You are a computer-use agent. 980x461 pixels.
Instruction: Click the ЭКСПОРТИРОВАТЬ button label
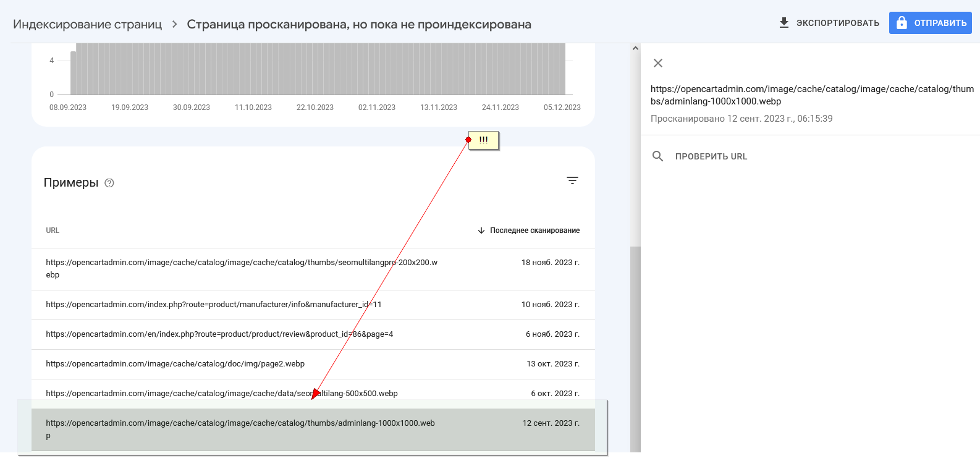(838, 23)
